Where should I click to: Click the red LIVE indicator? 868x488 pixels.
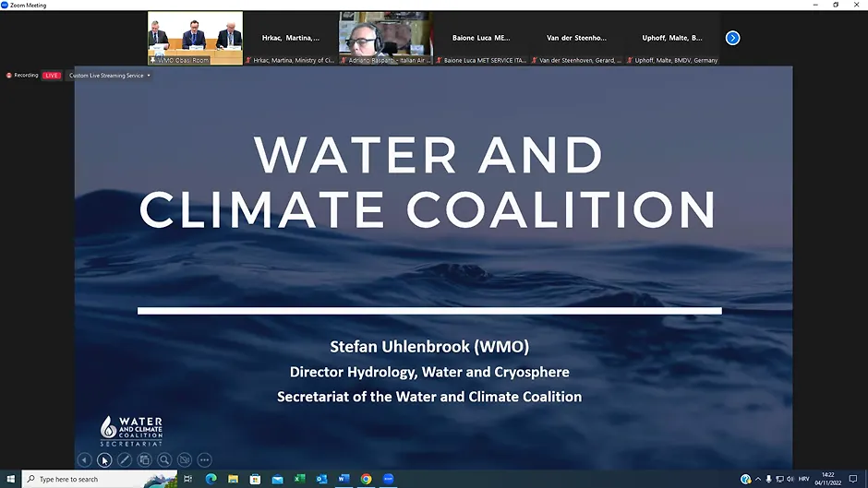[52, 76]
